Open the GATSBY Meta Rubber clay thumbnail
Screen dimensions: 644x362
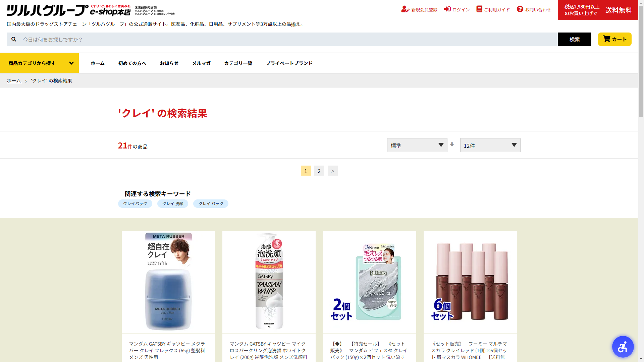pyautogui.click(x=168, y=282)
